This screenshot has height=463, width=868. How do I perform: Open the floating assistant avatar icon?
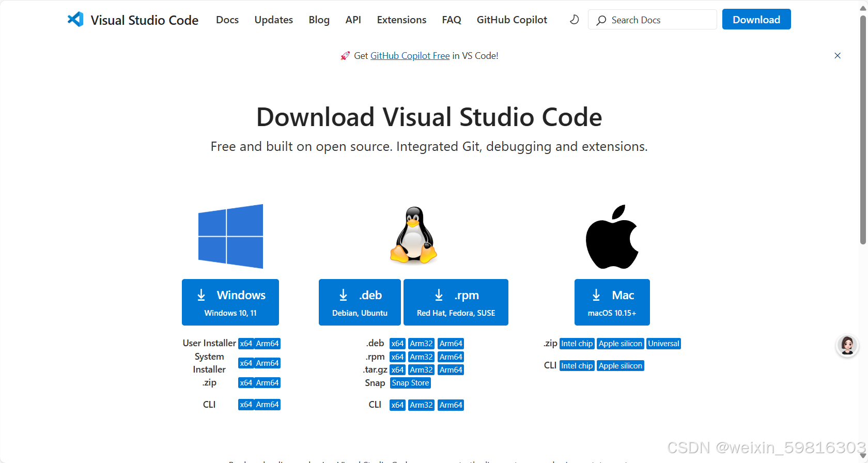coord(847,345)
